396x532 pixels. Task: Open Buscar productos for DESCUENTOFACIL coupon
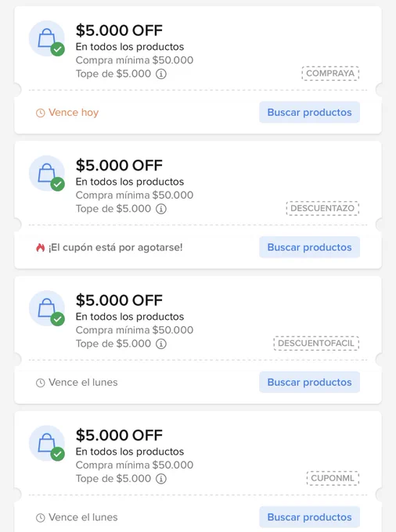(x=309, y=383)
